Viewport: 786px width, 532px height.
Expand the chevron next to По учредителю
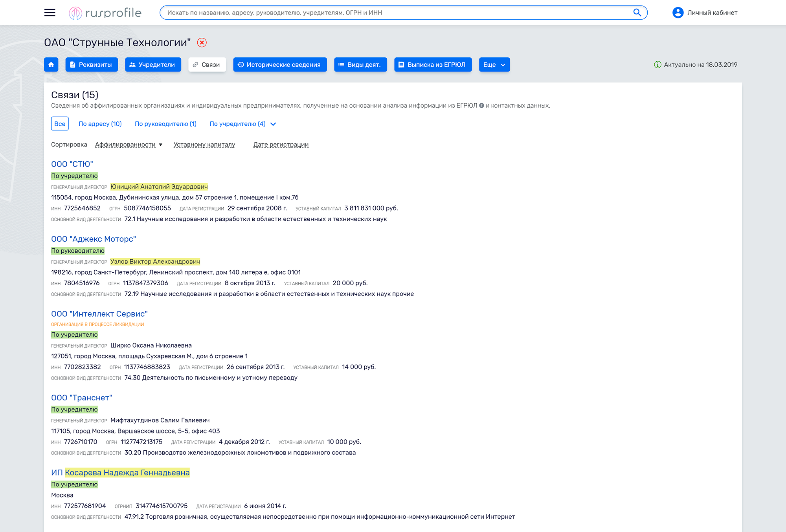[273, 124]
